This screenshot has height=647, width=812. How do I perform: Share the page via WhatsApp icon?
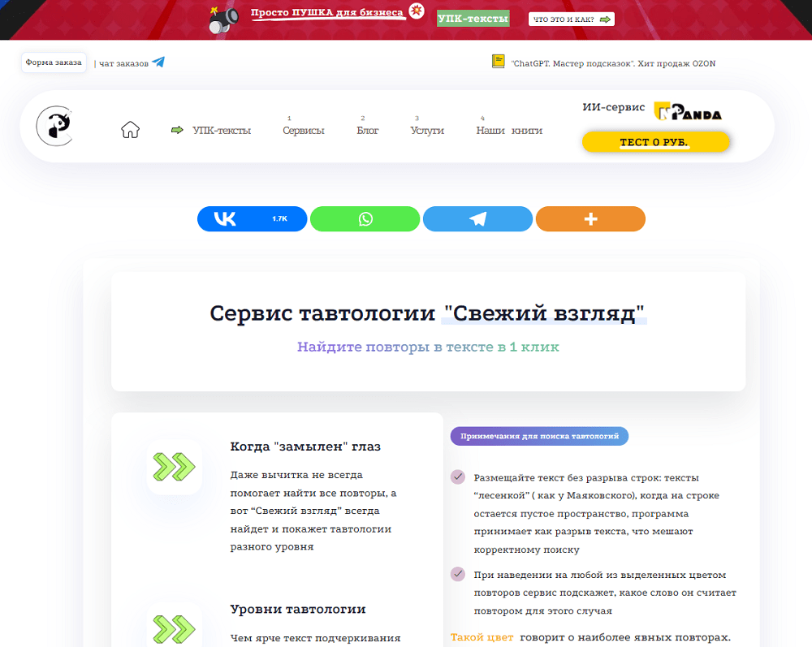click(365, 218)
